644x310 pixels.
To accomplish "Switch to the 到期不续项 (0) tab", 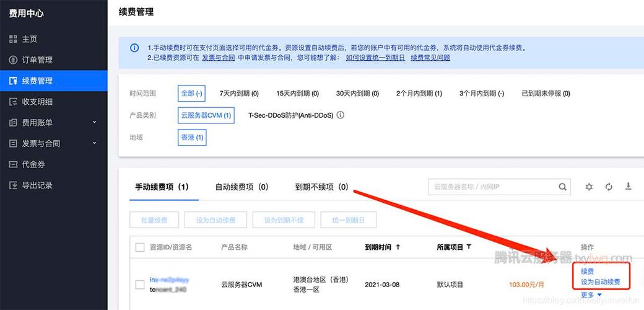I will click(x=321, y=187).
